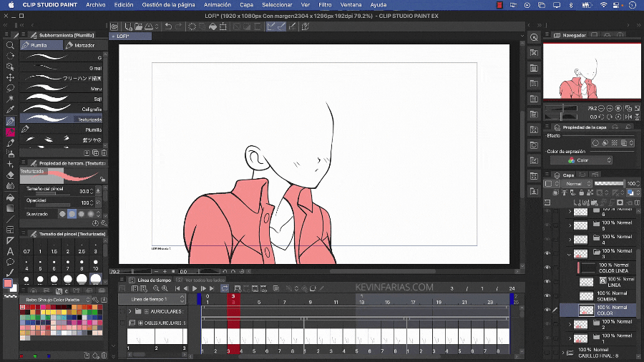The height and width of the screenshot is (362, 644).
Task: Open the Animación menu
Action: point(217,5)
